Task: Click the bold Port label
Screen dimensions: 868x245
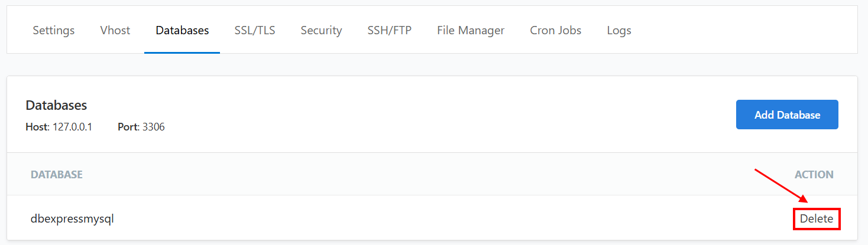Action: tap(127, 127)
